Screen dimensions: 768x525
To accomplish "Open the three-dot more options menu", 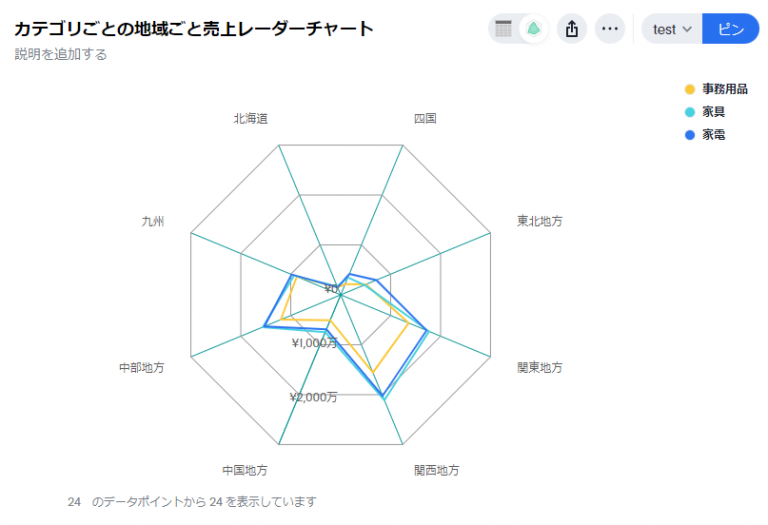I will [x=610, y=29].
